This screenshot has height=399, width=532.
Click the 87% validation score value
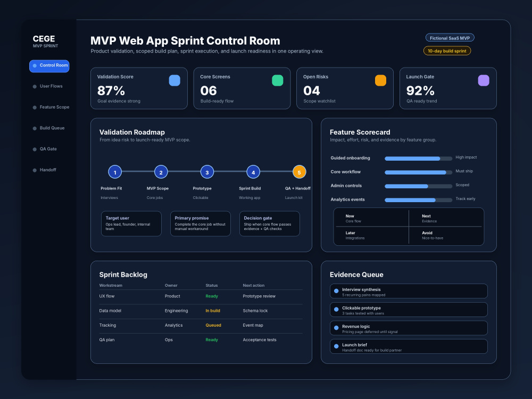(111, 91)
